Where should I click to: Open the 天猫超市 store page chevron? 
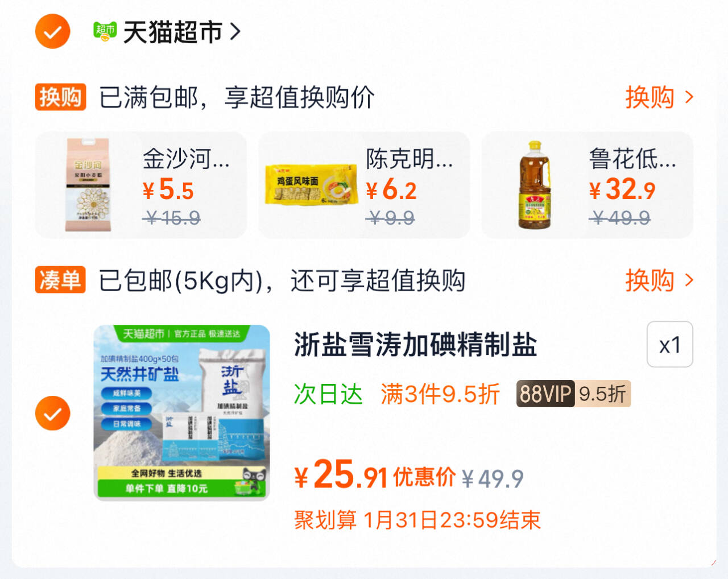[x=235, y=31]
